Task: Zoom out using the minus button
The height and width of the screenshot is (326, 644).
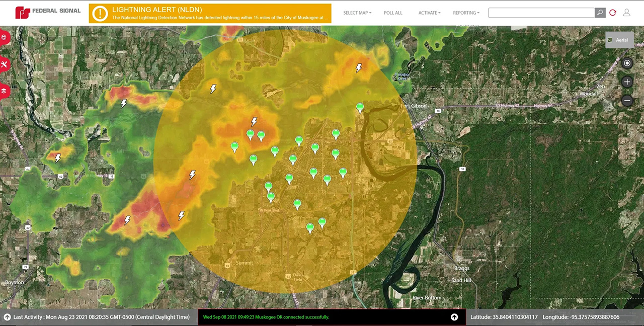Action: pos(627,101)
